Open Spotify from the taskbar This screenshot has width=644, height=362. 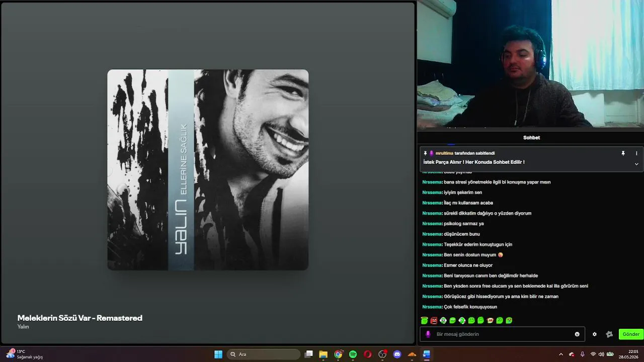(353, 354)
